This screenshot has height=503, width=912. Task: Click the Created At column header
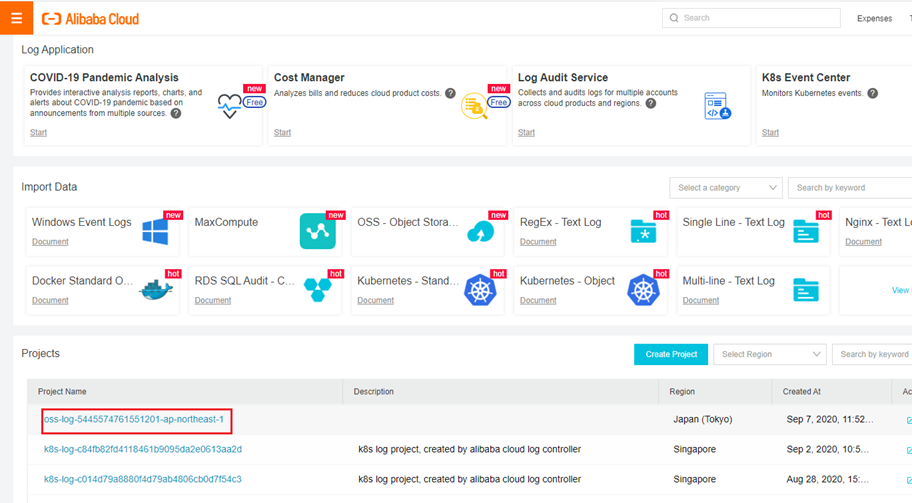pos(801,392)
